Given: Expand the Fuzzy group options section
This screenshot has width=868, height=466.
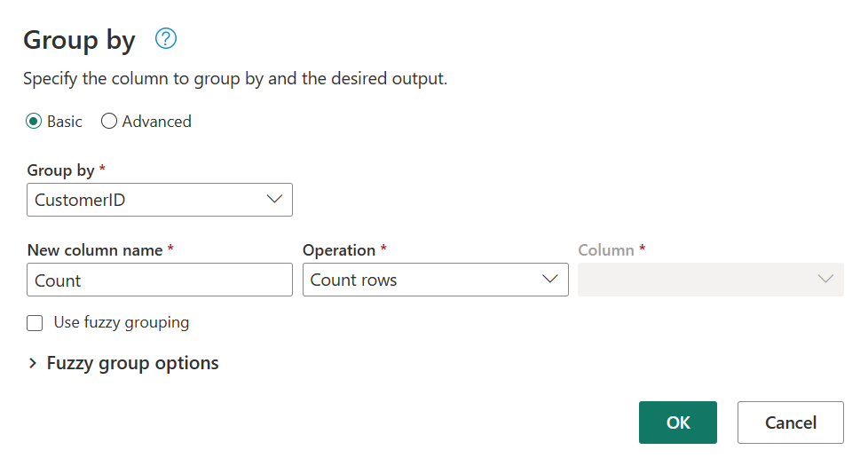Looking at the screenshot, I should [132, 363].
